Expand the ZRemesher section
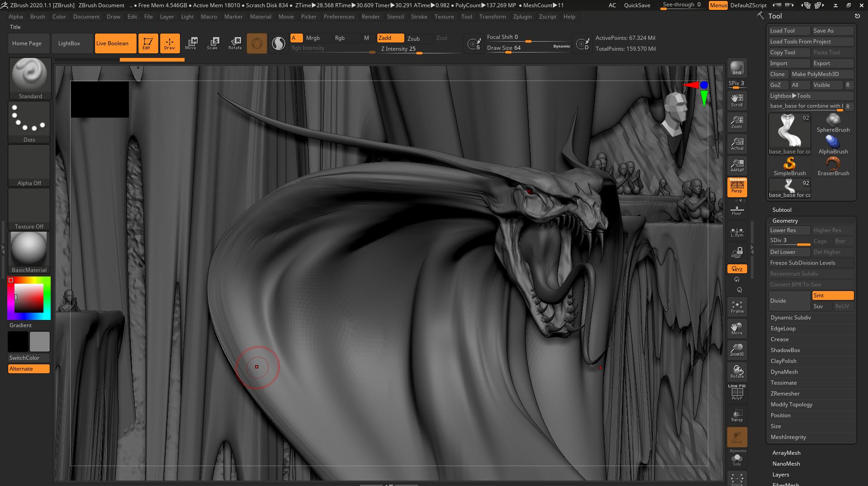 pyautogui.click(x=785, y=394)
